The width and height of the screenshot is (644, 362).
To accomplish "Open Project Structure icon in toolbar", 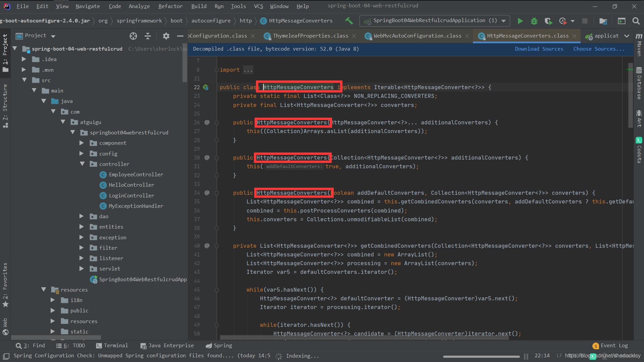I will tap(603, 21).
